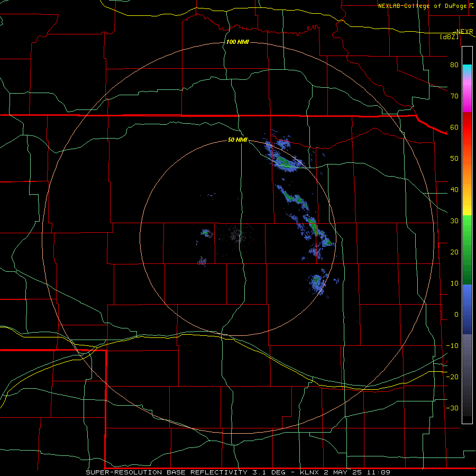
Task: Click the cyan top segment of the color bar
Action: point(467,69)
